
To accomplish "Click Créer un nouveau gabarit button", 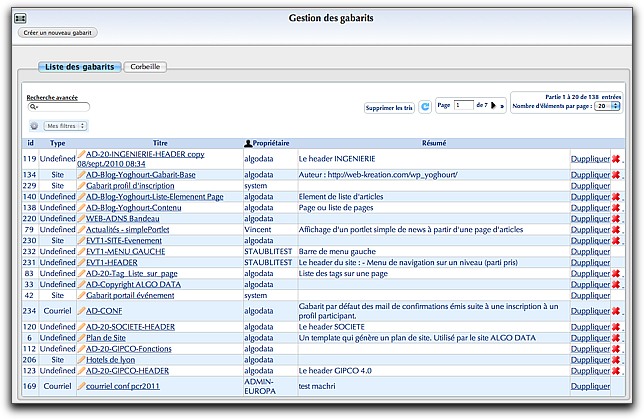I will tap(58, 32).
